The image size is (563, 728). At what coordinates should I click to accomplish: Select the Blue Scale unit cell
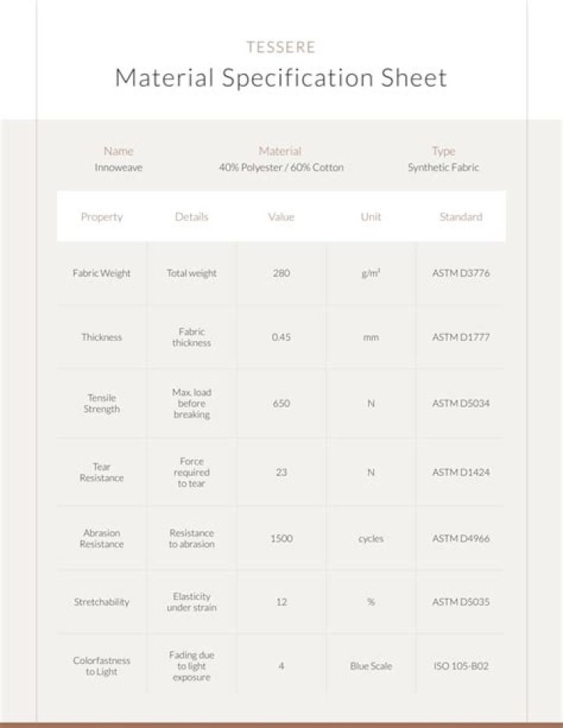pos(371,666)
